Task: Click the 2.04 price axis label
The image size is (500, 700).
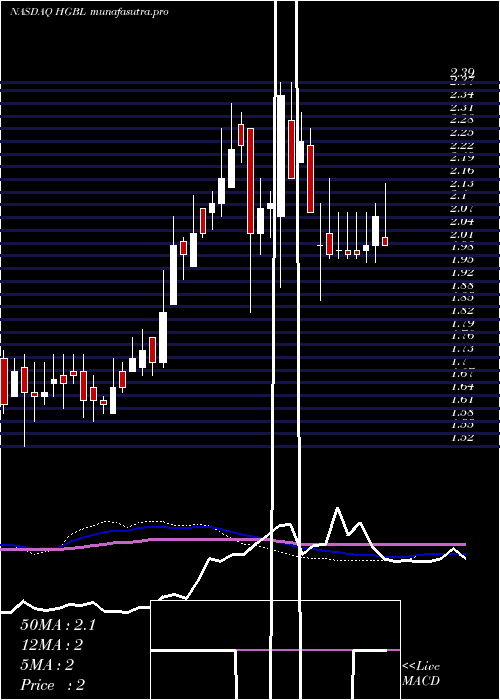Action: 462,221
